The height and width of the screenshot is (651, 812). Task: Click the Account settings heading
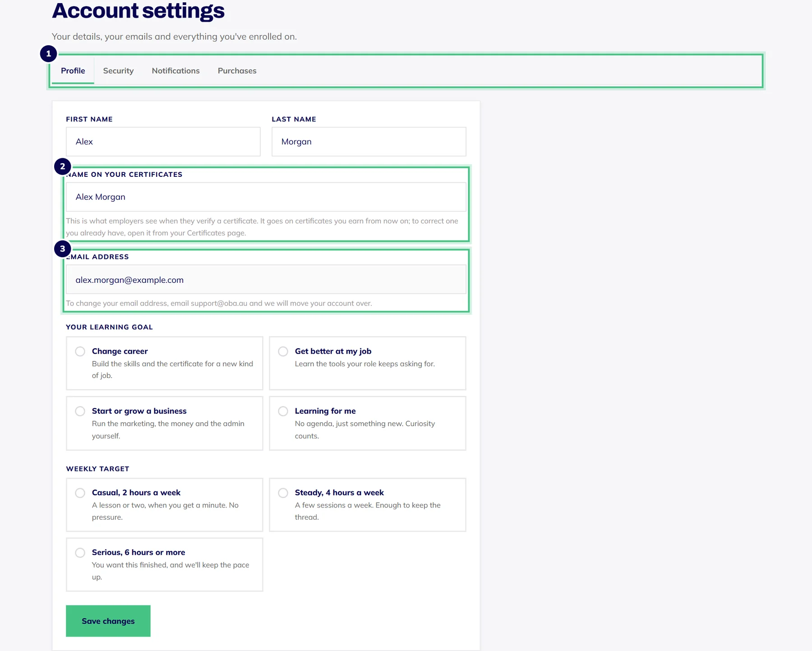138,10
